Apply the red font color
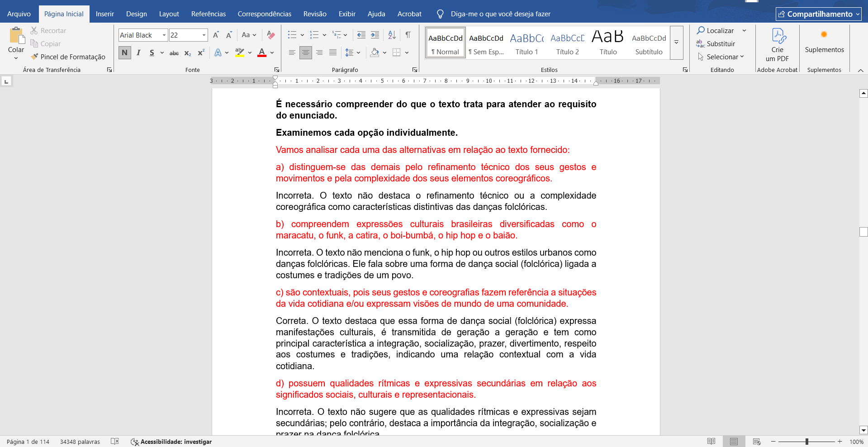The width and height of the screenshot is (868, 447). click(x=262, y=52)
